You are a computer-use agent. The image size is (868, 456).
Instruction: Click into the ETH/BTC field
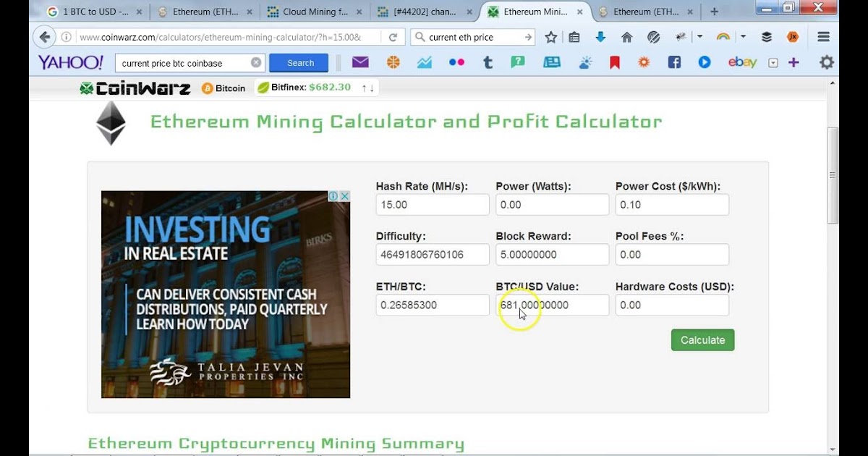point(433,305)
